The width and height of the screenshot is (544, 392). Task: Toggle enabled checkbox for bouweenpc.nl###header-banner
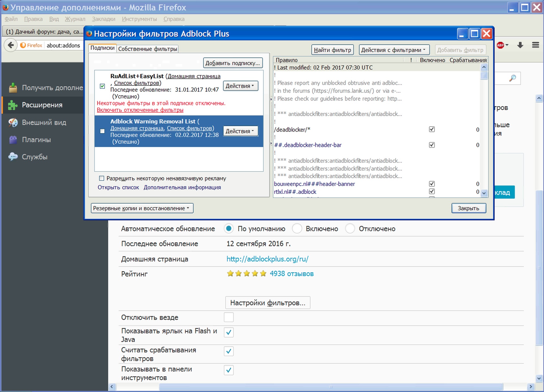432,184
